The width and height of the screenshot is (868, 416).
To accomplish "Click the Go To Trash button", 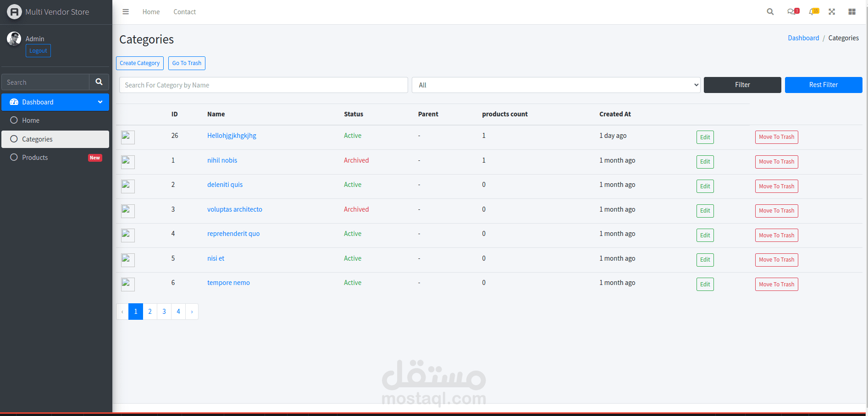I will [x=187, y=63].
